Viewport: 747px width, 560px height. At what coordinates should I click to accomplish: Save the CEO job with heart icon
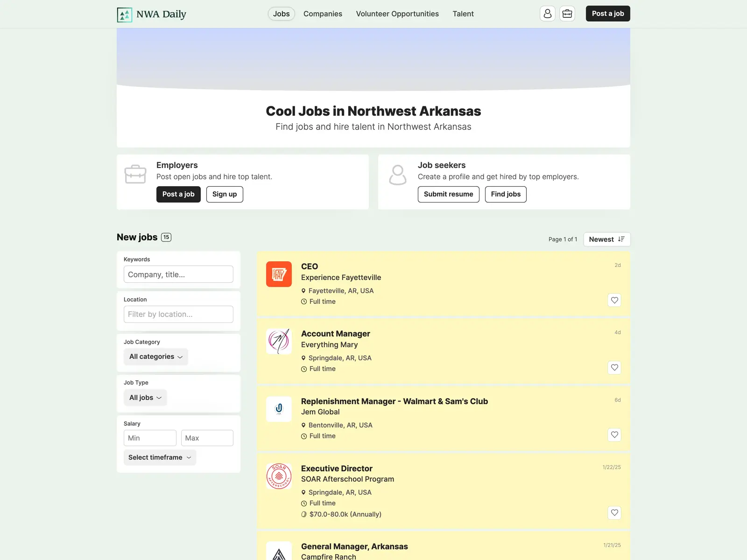pyautogui.click(x=614, y=300)
